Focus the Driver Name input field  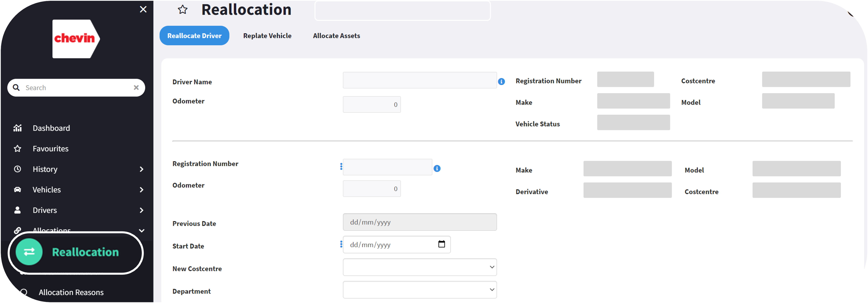click(419, 80)
